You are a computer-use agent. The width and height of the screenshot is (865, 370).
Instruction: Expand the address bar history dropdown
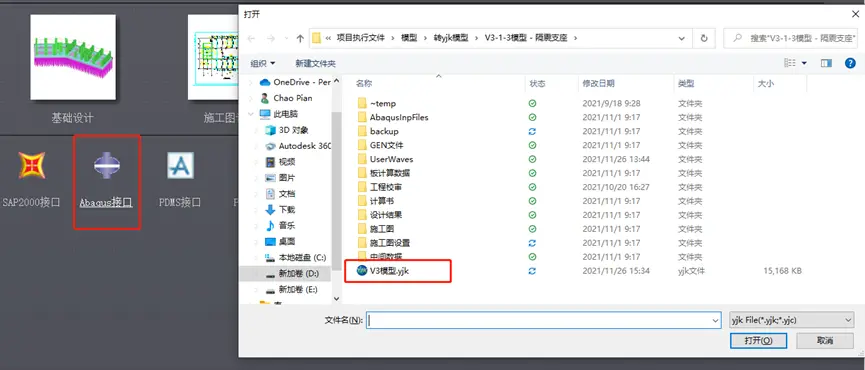682,38
